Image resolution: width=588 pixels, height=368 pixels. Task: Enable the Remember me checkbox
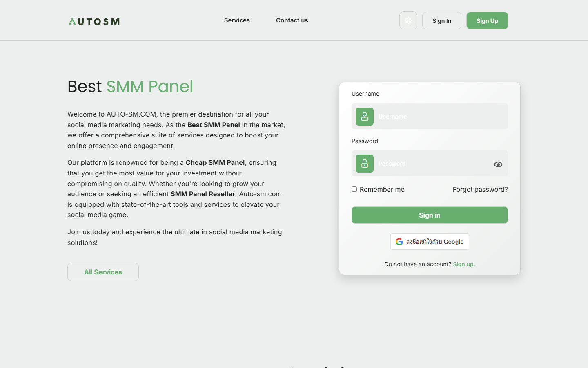(354, 189)
